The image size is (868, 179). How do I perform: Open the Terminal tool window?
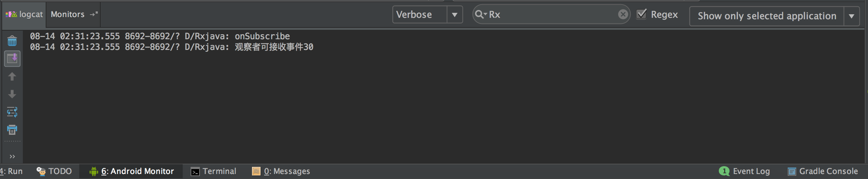tap(213, 172)
